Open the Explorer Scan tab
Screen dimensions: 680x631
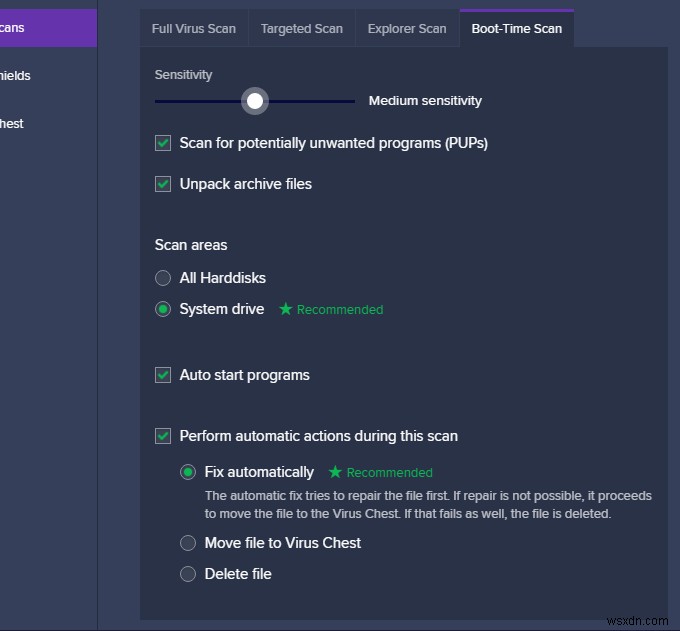pyautogui.click(x=406, y=28)
